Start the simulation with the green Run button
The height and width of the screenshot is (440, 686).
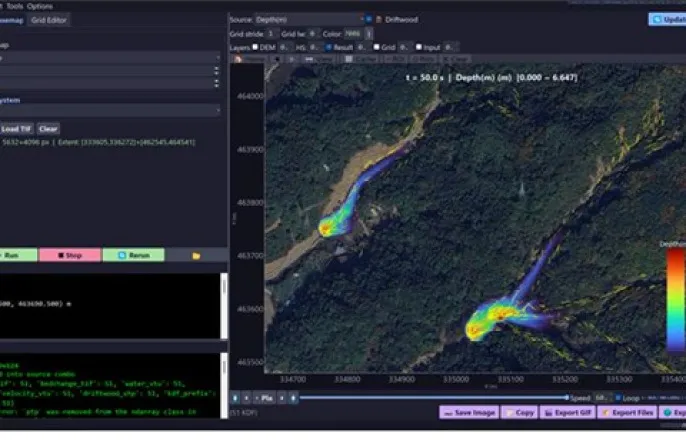[x=18, y=255]
